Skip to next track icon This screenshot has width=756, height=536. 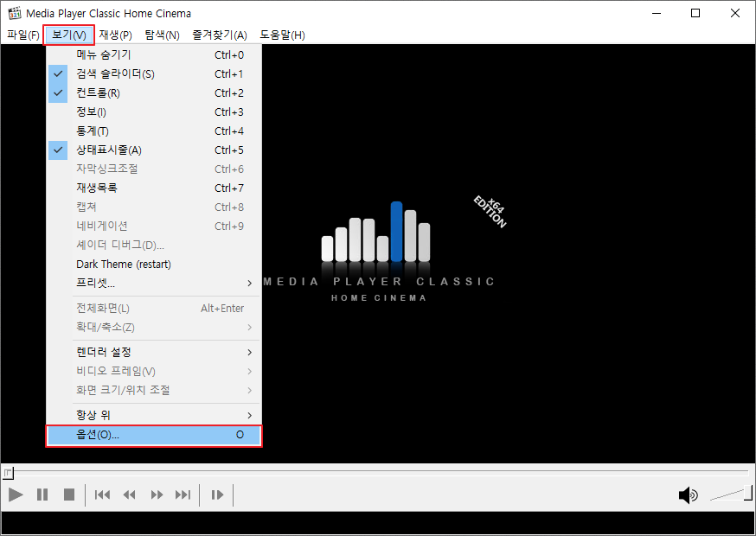pos(183,495)
